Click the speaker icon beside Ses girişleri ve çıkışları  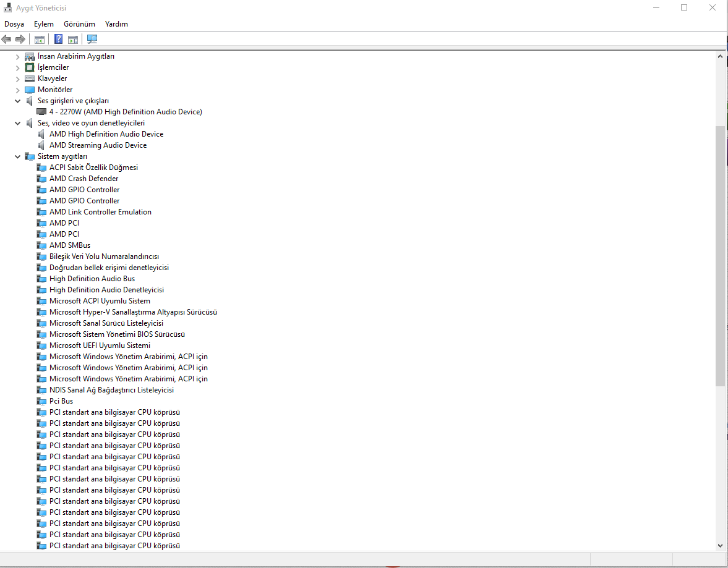pos(30,101)
